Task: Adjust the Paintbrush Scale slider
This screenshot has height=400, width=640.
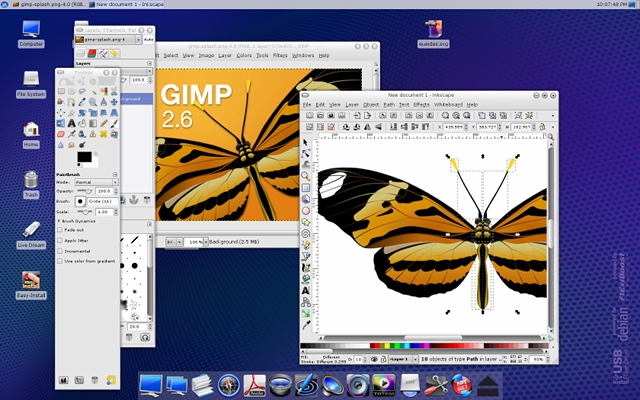Action: coord(85,212)
